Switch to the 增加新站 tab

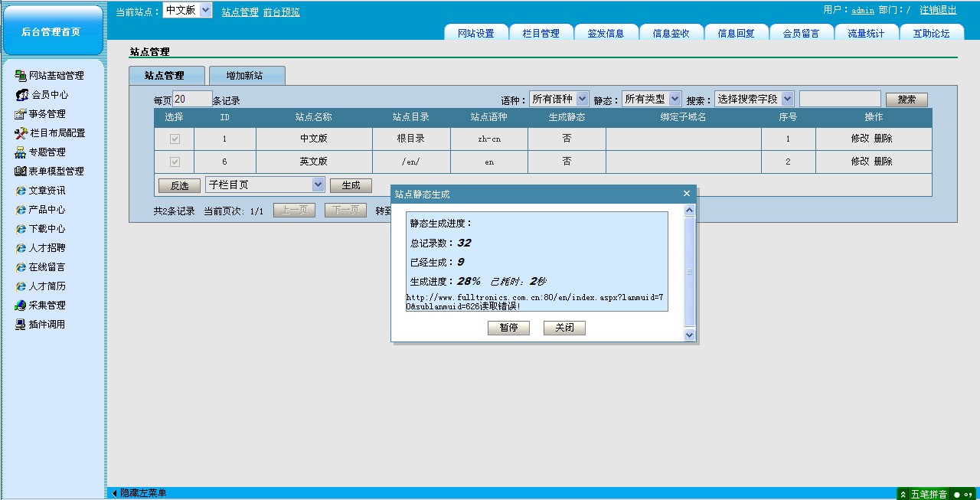coord(247,76)
